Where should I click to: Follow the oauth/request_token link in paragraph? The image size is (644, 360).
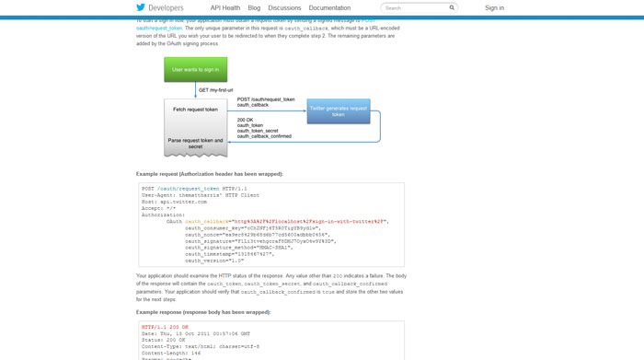(x=159, y=28)
